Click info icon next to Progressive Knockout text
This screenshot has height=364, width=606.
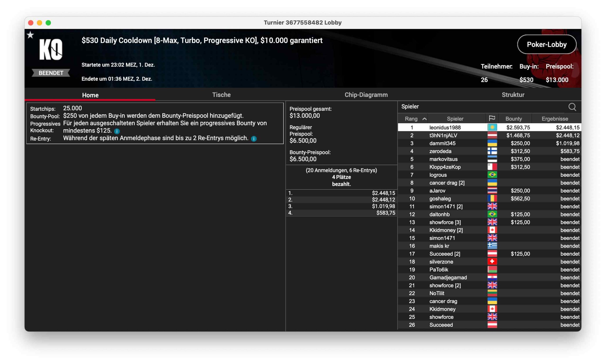117,131
